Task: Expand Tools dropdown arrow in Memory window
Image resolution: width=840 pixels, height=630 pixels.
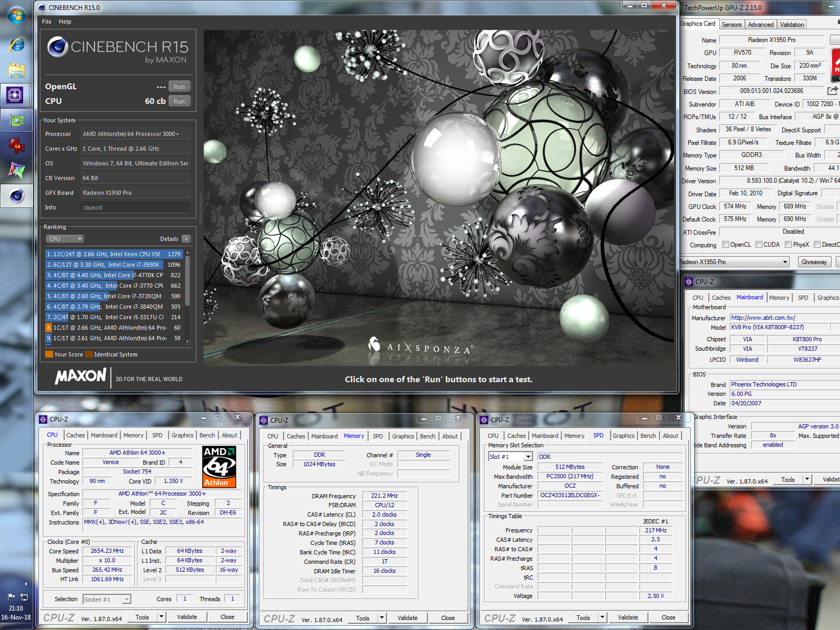Action: pyautogui.click(x=382, y=618)
